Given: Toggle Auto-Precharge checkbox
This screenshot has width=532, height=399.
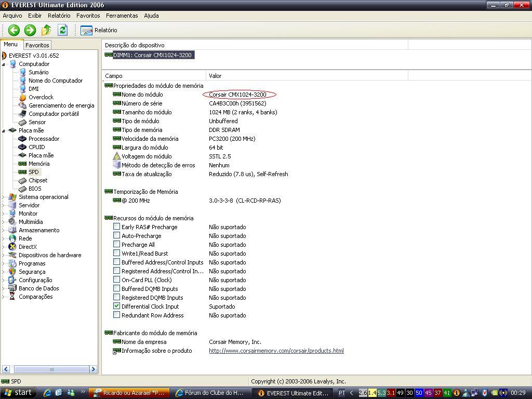Looking at the screenshot, I should (x=116, y=235).
